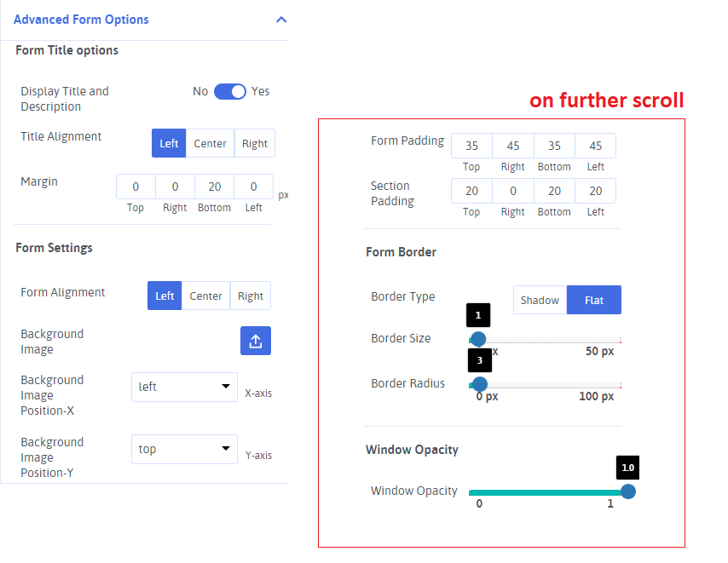
Task: Open Background Image Position-X dropdown
Action: tap(184, 387)
